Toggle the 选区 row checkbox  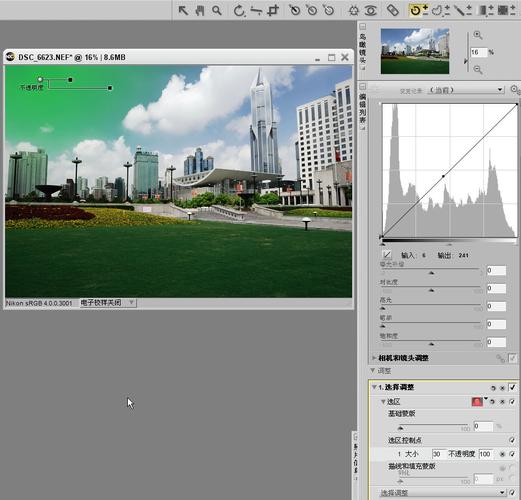pyautogui.click(x=512, y=402)
